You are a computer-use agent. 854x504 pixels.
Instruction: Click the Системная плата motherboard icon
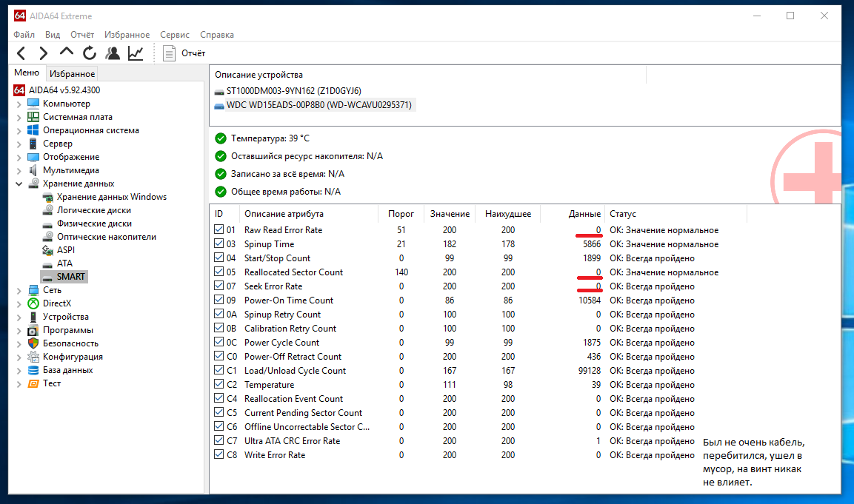[33, 117]
